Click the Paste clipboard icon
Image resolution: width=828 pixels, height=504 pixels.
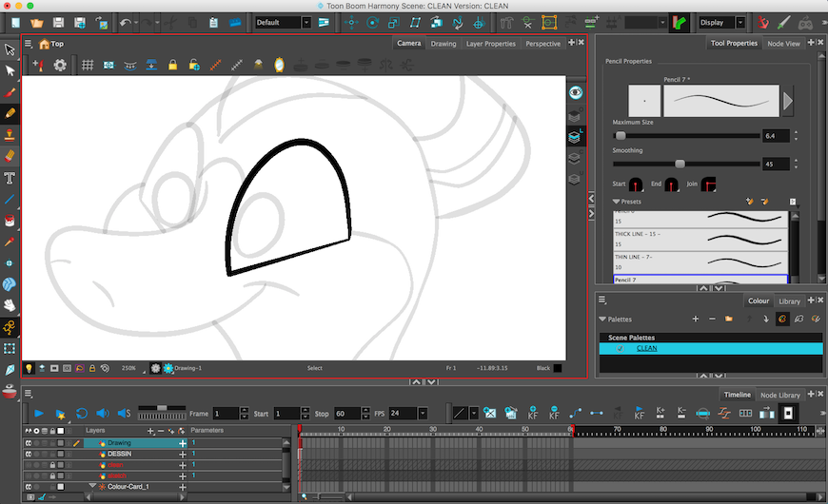click(213, 23)
